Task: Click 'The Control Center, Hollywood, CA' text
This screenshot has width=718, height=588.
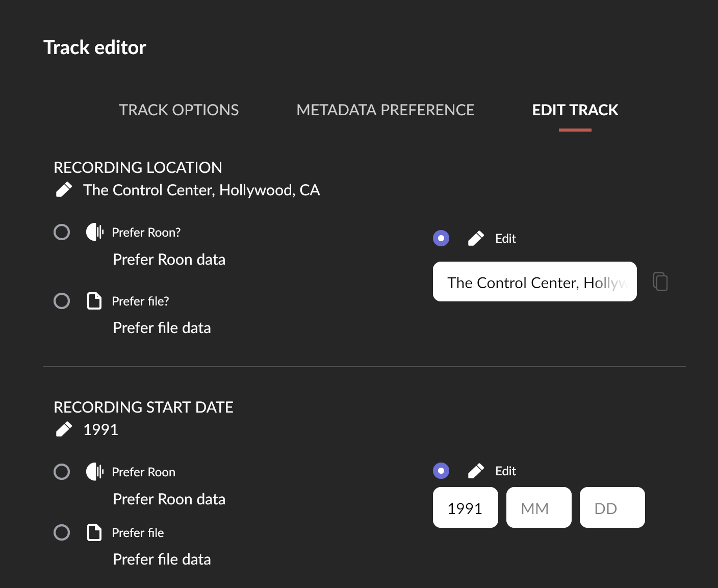Action: (201, 190)
